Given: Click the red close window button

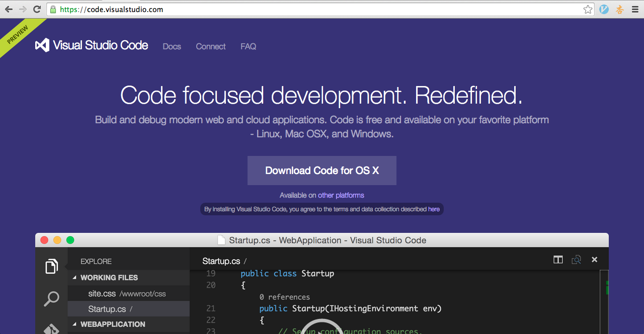Looking at the screenshot, I should [x=44, y=240].
